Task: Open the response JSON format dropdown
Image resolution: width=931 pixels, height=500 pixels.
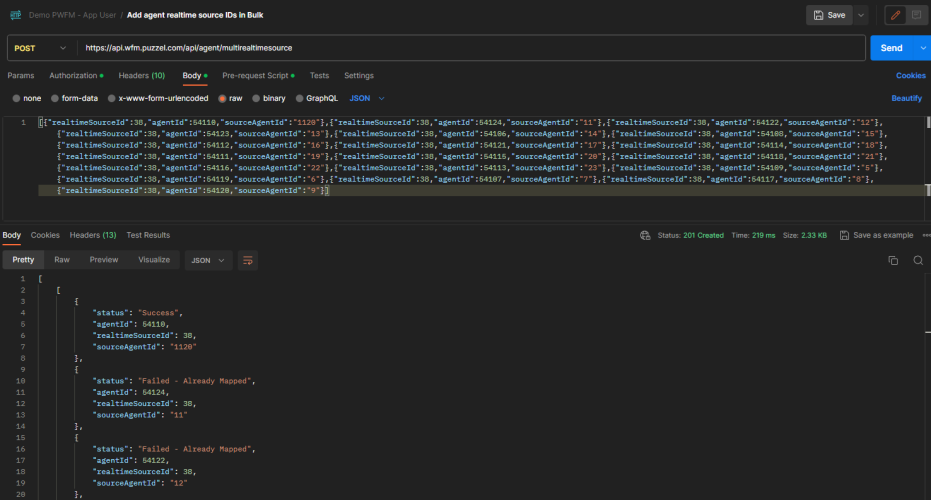Action: [x=208, y=260]
